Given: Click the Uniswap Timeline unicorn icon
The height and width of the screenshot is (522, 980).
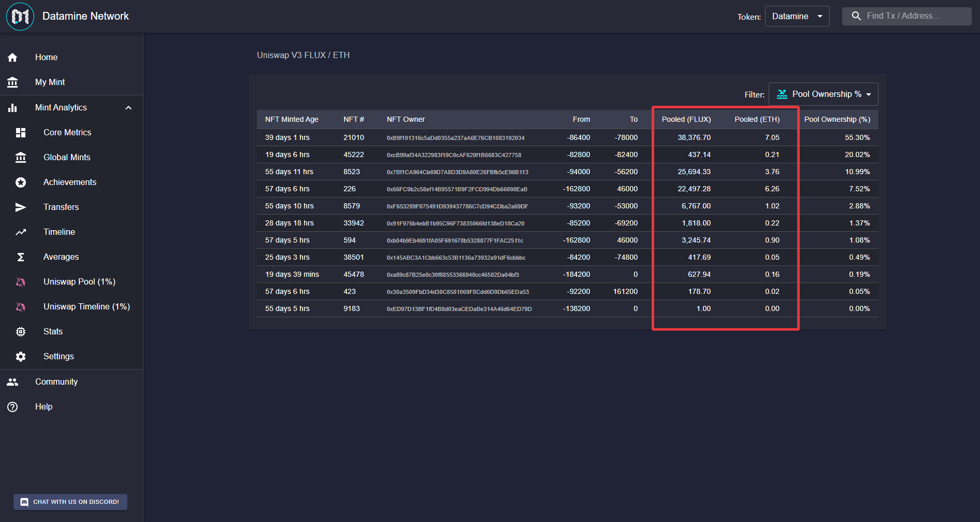Looking at the screenshot, I should (x=21, y=307).
